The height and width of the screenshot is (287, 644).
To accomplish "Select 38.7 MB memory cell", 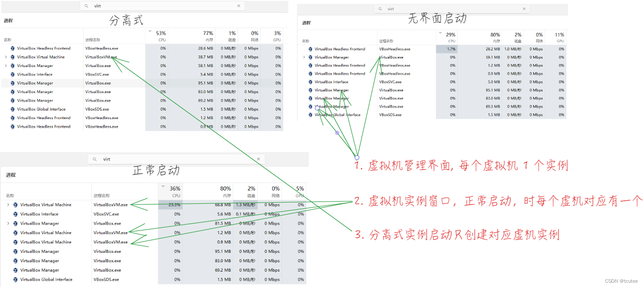I will [x=191, y=57].
